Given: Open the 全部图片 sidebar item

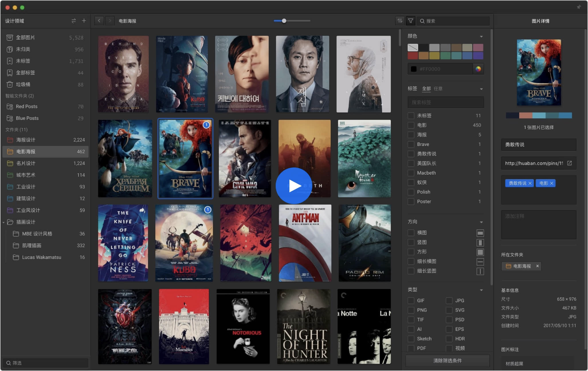Looking at the screenshot, I should pos(25,38).
